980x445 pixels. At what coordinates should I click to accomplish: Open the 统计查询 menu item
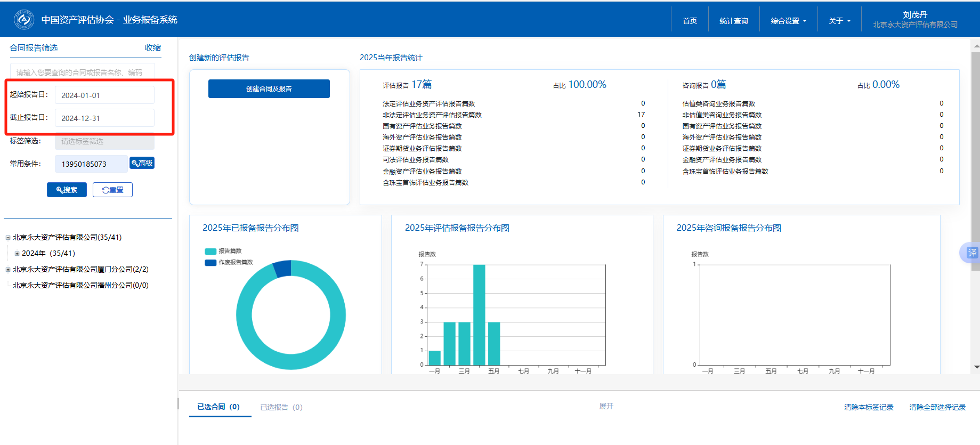733,21
